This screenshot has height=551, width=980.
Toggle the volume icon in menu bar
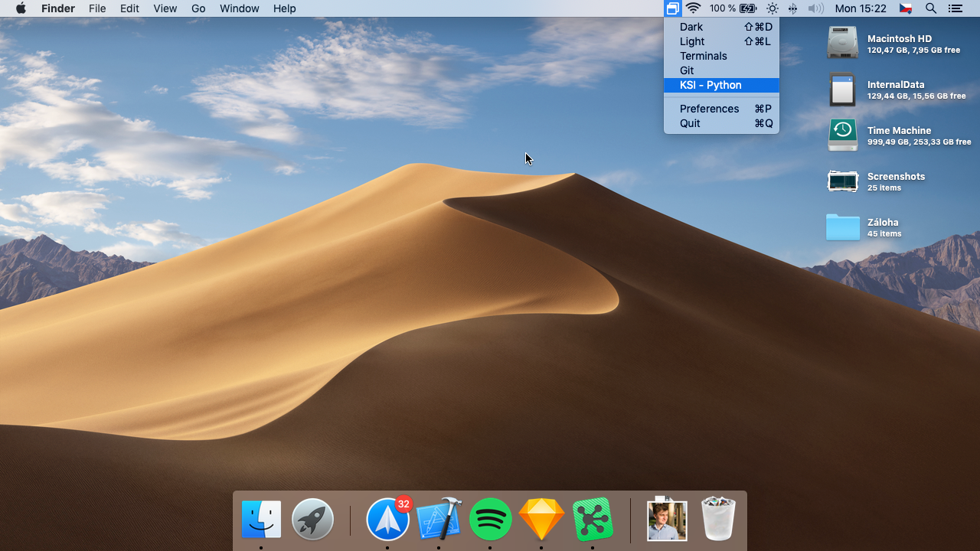coord(816,8)
